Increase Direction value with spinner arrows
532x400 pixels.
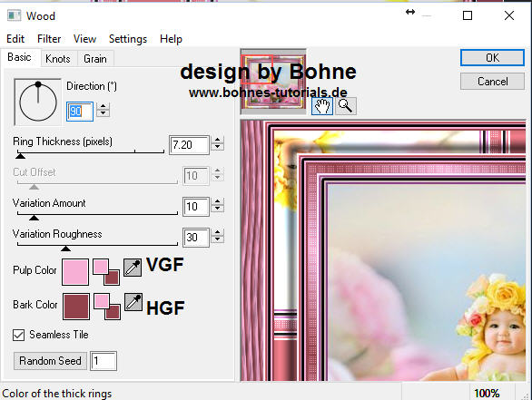(103, 107)
